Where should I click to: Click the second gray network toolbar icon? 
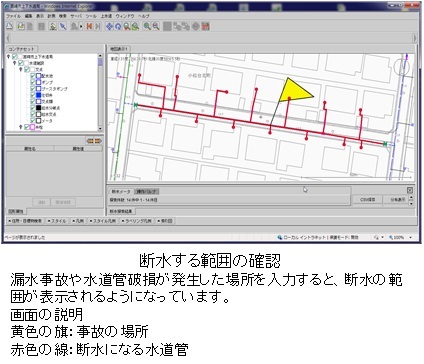(x=186, y=26)
